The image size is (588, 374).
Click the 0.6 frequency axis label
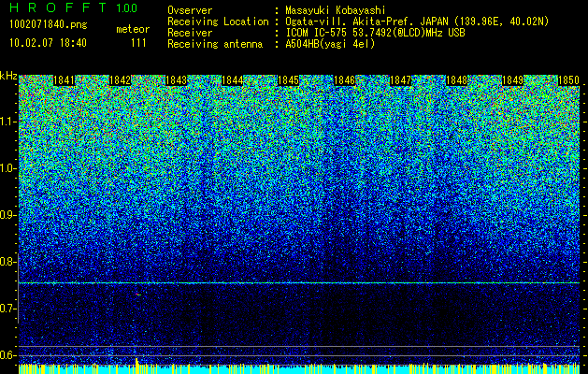click(x=7, y=355)
